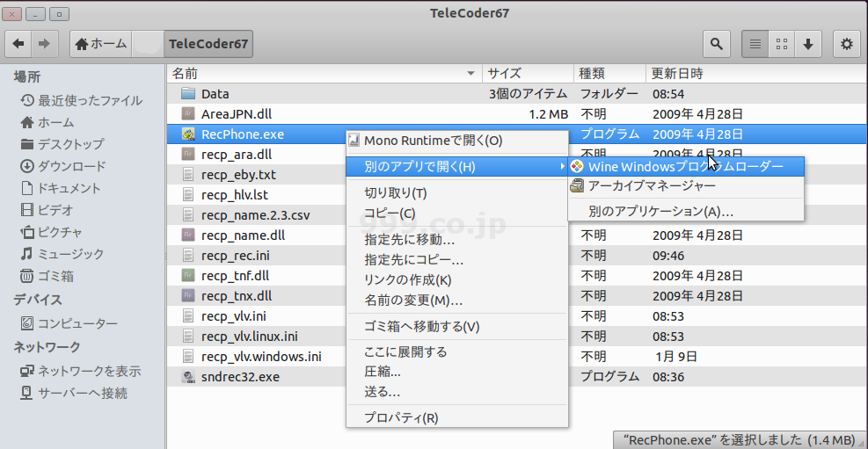Select Compress... in context menu

pyautogui.click(x=457, y=372)
